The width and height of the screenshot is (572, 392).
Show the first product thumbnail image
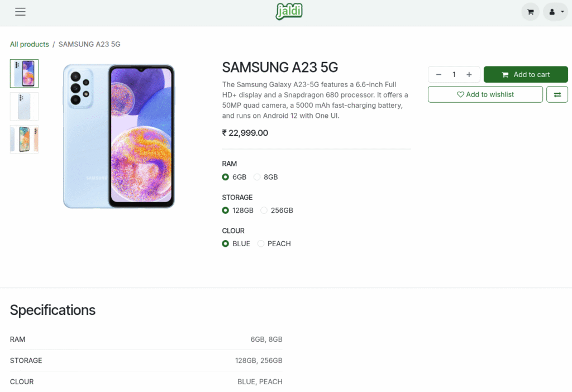(24, 74)
